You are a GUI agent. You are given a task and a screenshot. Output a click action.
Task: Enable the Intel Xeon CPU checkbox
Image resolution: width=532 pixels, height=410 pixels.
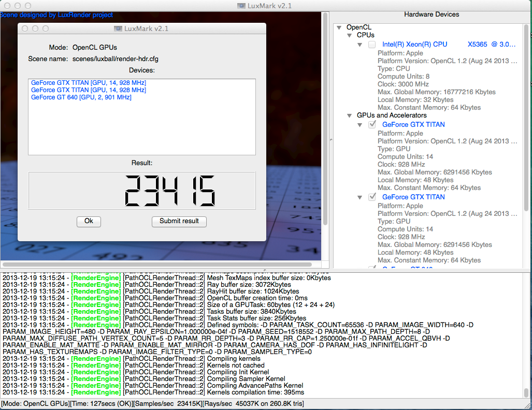click(x=372, y=45)
